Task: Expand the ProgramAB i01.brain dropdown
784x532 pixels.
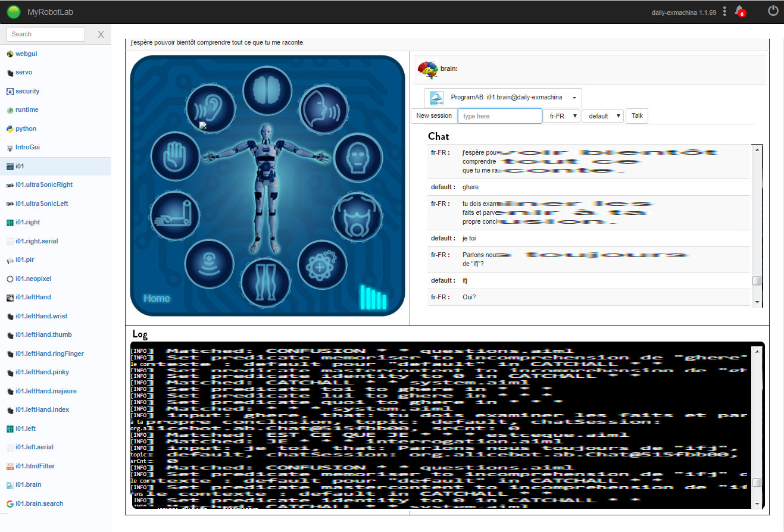Action: (503, 98)
